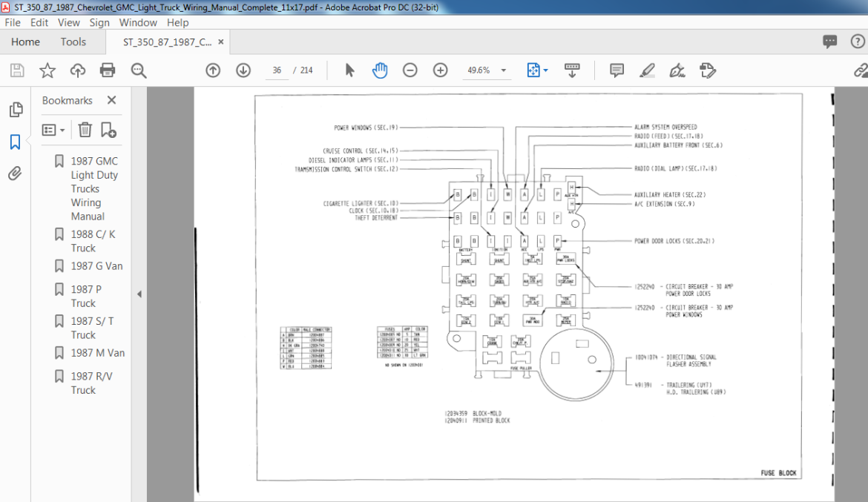
Task: Choose the Selection arrow tool
Action: click(349, 70)
